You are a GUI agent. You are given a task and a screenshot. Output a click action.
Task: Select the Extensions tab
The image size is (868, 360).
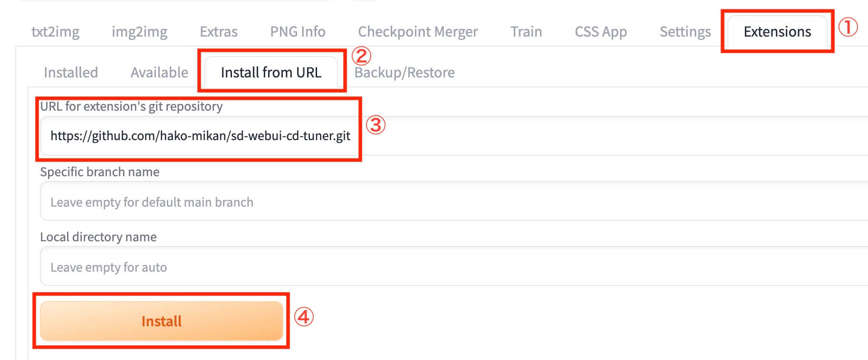coord(777,32)
